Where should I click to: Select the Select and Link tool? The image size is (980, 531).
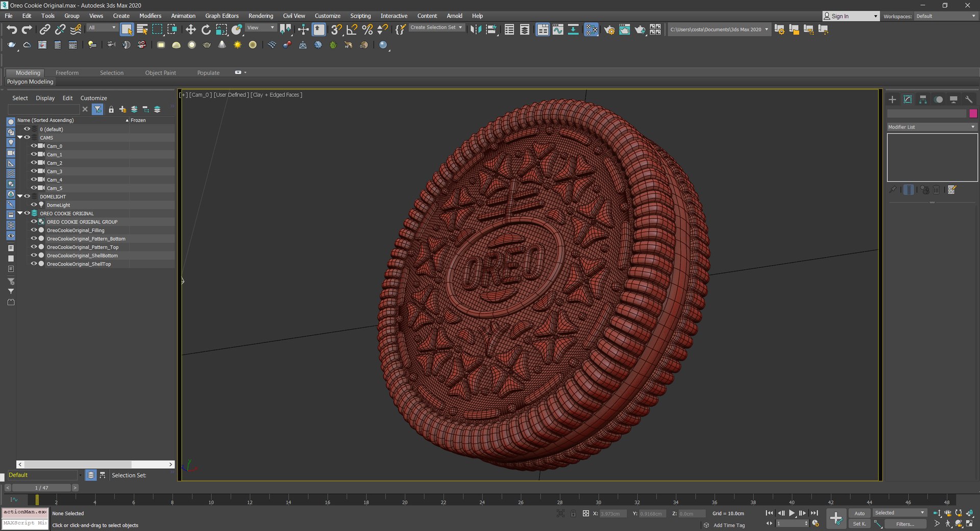[45, 30]
